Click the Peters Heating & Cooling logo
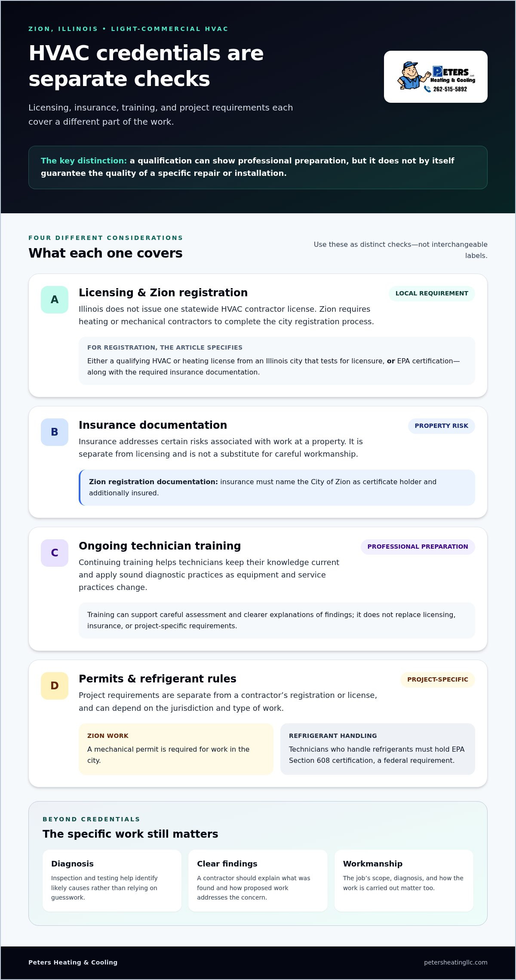 pos(436,77)
